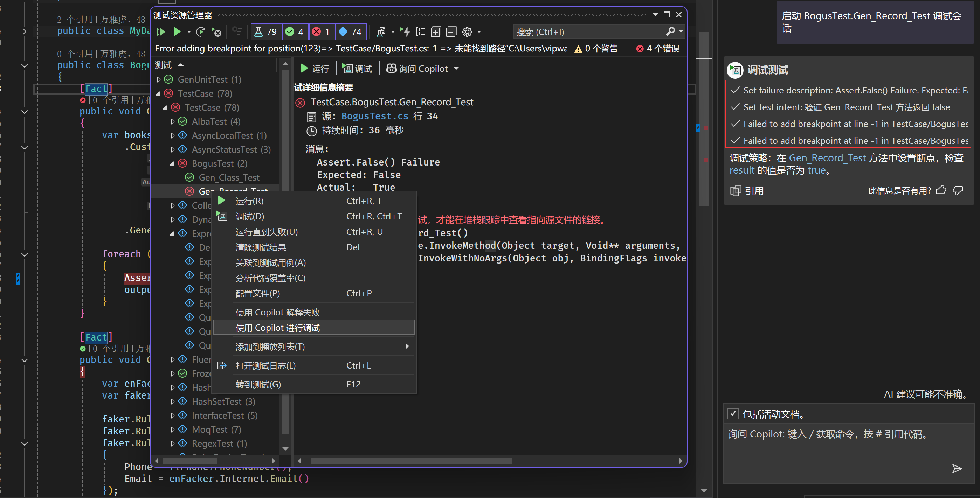Expand the playlist dropdown arrow
The image size is (980, 498).
coord(393,32)
